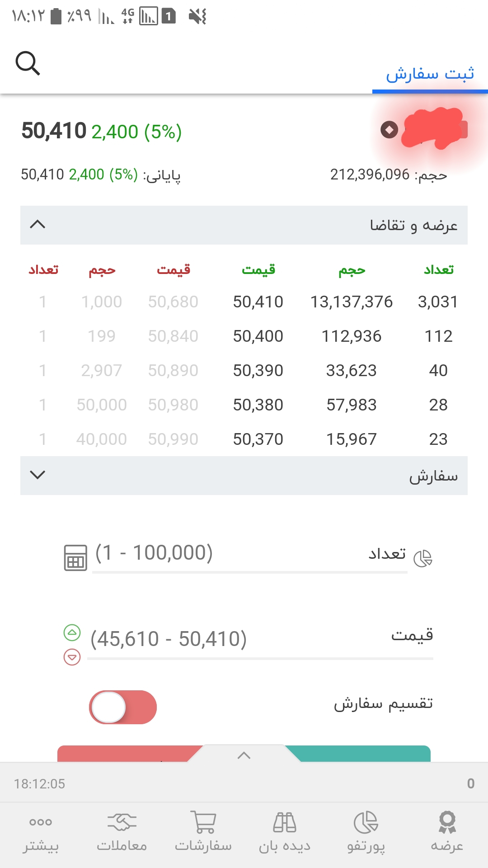Open the calculator icon beside quantity field

(75, 557)
